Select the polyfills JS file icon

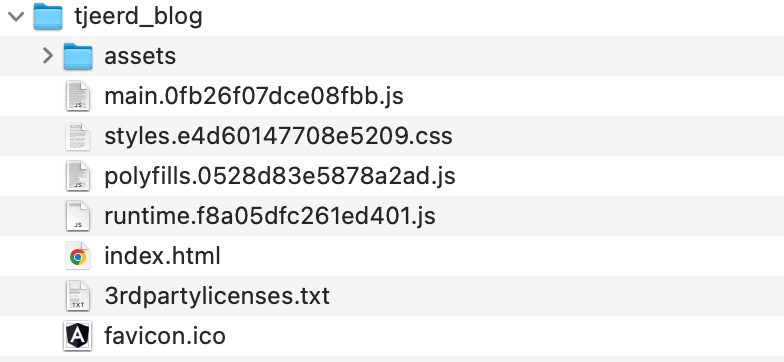(x=78, y=176)
